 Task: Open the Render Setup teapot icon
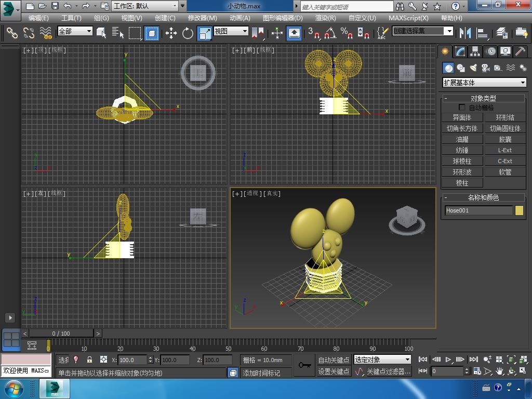click(x=521, y=33)
